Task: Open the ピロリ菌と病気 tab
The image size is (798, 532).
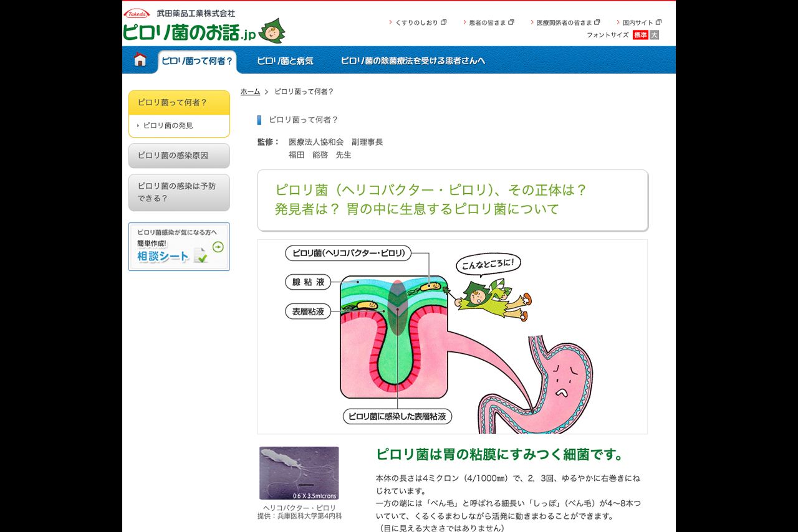Action: coord(285,61)
